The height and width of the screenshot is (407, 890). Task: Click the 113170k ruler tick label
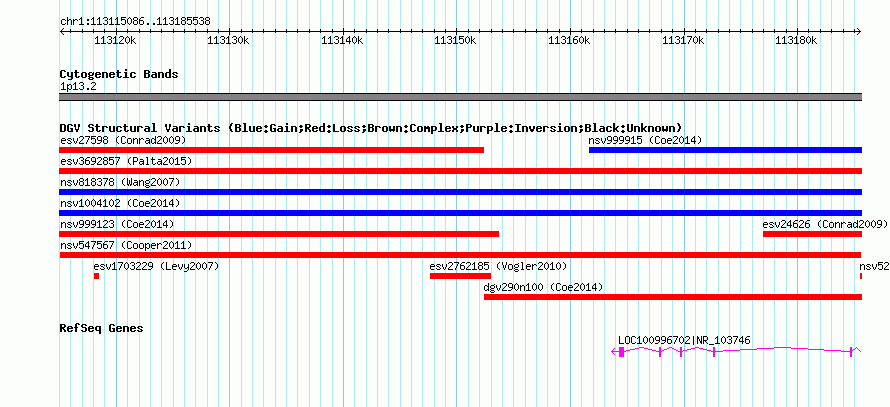point(683,40)
